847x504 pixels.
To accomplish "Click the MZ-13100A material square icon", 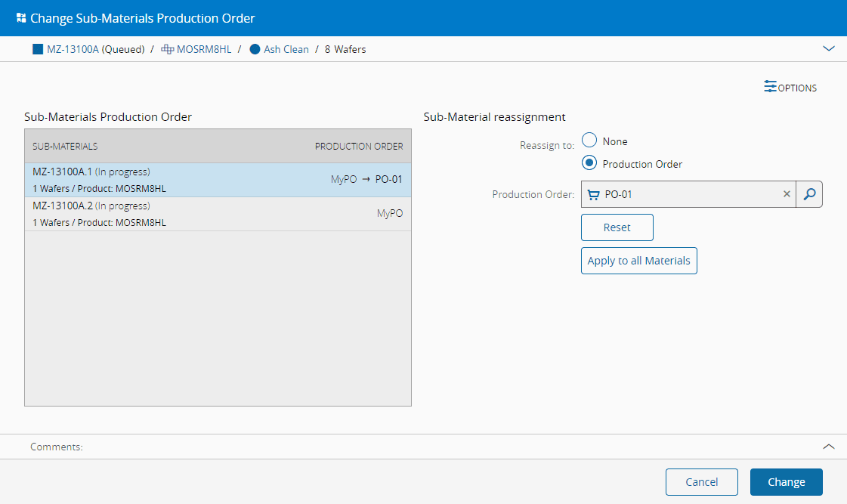I will point(38,49).
